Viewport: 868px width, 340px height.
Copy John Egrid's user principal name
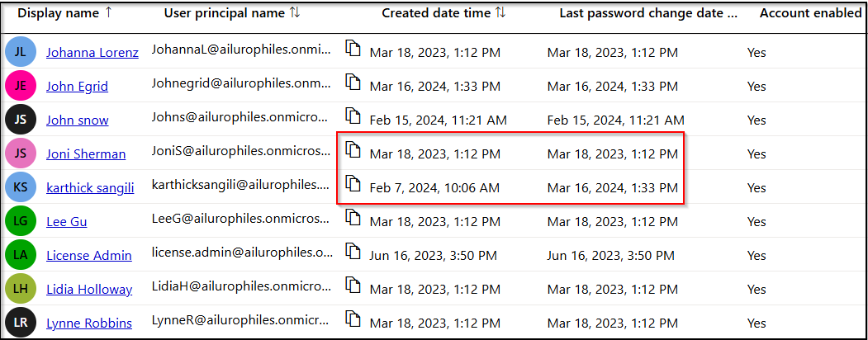click(x=353, y=83)
